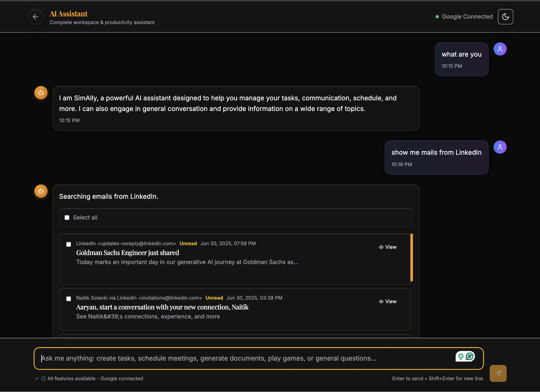Click the send message paper plane button
Viewport: 540px width, 392px height.
tap(498, 373)
